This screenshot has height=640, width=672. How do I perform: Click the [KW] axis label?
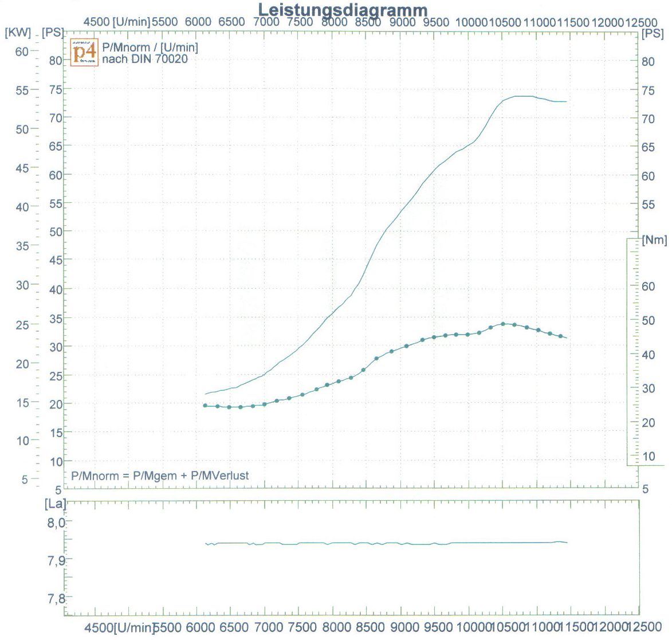(x=18, y=33)
